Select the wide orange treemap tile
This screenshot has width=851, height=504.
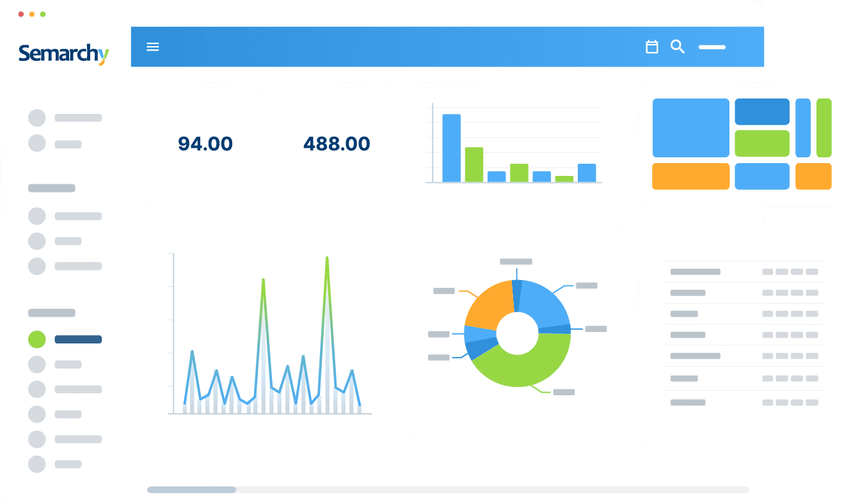click(691, 177)
